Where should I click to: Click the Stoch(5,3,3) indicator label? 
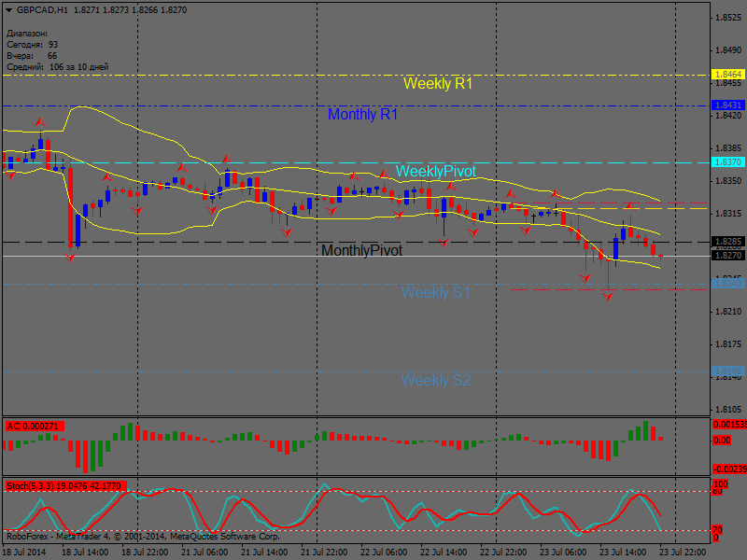tap(65, 486)
